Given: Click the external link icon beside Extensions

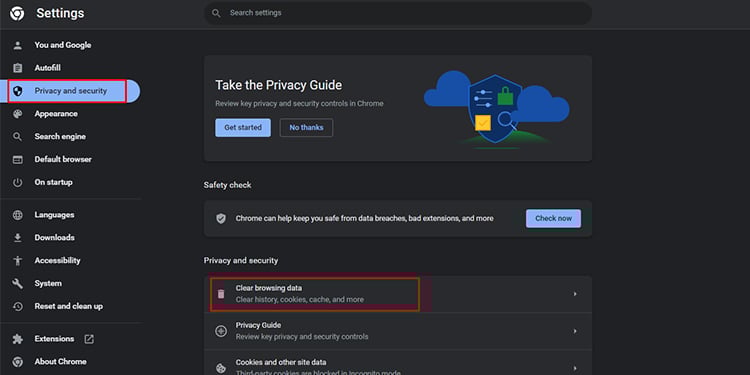Looking at the screenshot, I should pyautogui.click(x=89, y=339).
